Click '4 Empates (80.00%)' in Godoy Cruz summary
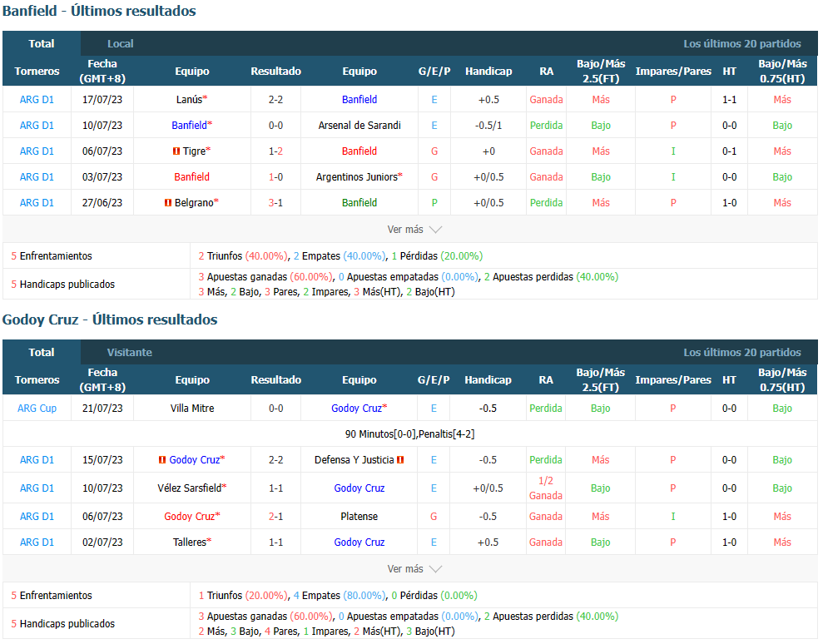Viewport: 823px width, 644px height. [340, 596]
